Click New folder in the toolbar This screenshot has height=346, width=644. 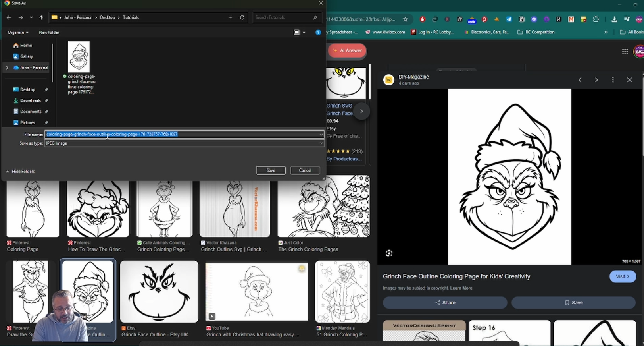click(x=49, y=33)
